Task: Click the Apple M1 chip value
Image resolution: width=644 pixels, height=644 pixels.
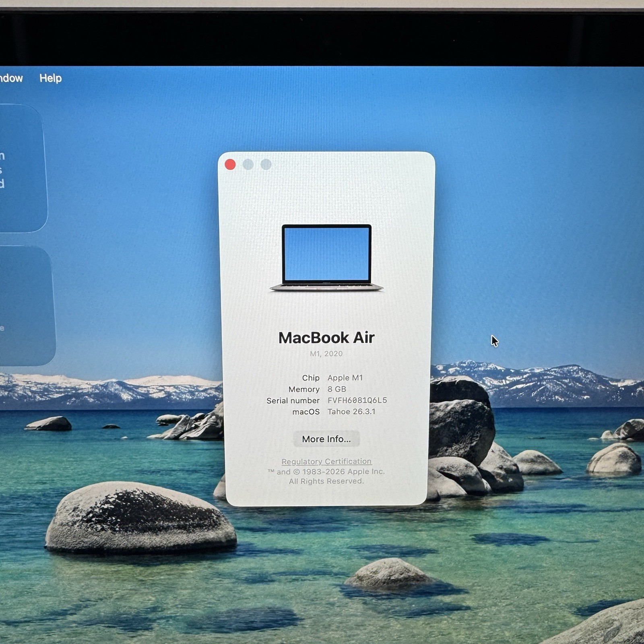Action: (x=345, y=378)
